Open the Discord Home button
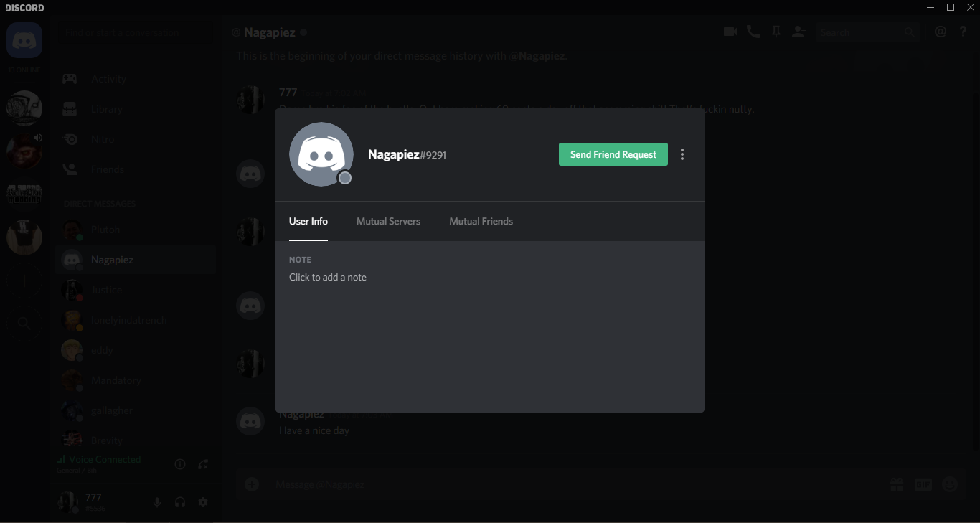This screenshot has height=523, width=980. coord(24,40)
